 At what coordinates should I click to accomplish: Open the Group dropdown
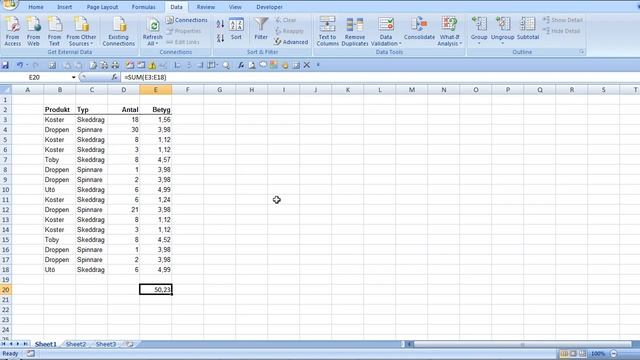click(x=479, y=31)
